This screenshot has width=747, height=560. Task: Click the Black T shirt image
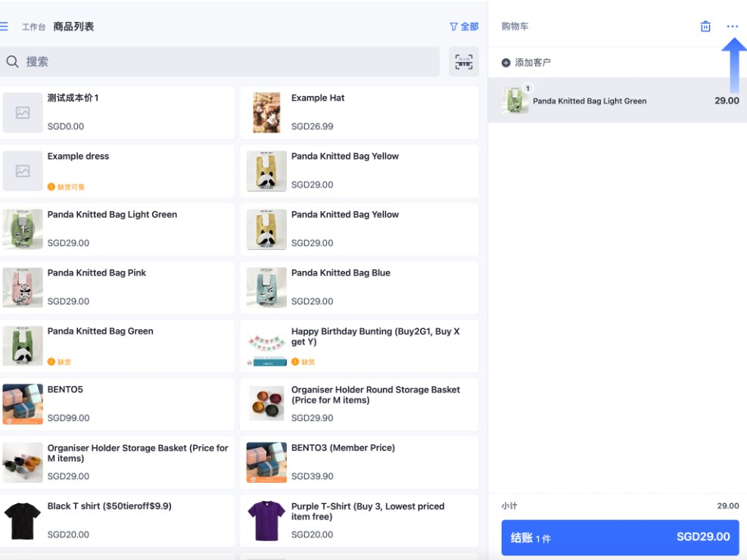point(23,521)
